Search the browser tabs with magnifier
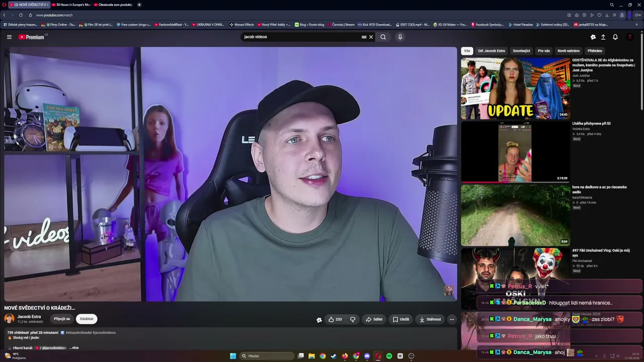644x362 pixels. (x=612, y=5)
